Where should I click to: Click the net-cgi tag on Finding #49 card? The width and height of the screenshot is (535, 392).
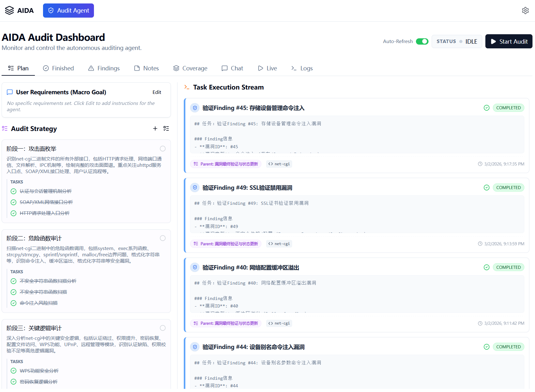coord(279,244)
